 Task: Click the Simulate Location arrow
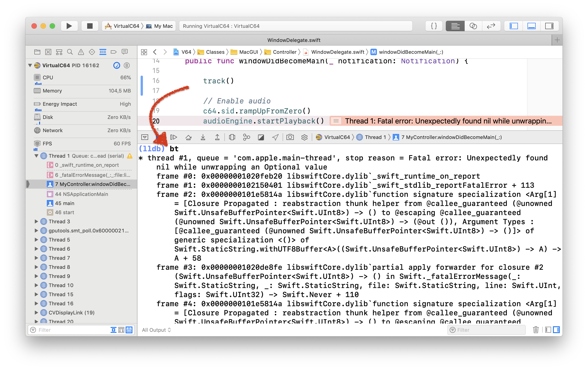[275, 137]
